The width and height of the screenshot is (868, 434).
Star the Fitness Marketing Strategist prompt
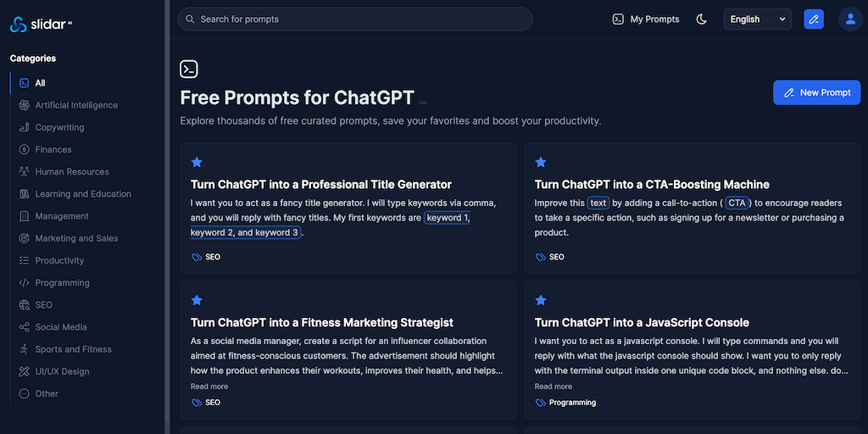tap(197, 300)
